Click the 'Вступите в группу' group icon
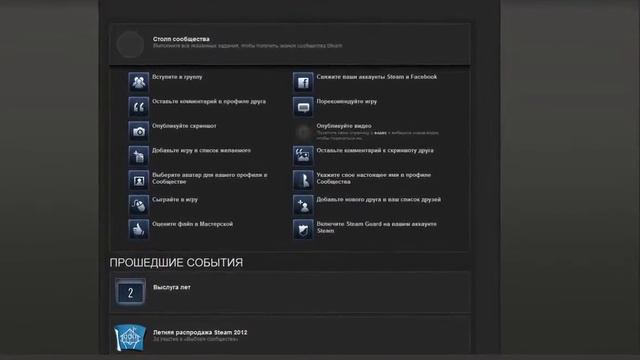The width and height of the screenshot is (640, 360). (x=139, y=82)
